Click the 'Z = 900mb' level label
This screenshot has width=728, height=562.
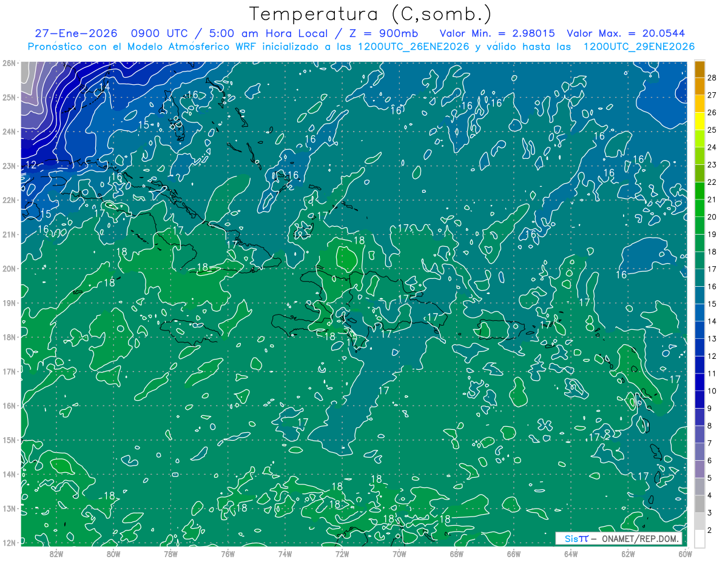[x=385, y=33]
